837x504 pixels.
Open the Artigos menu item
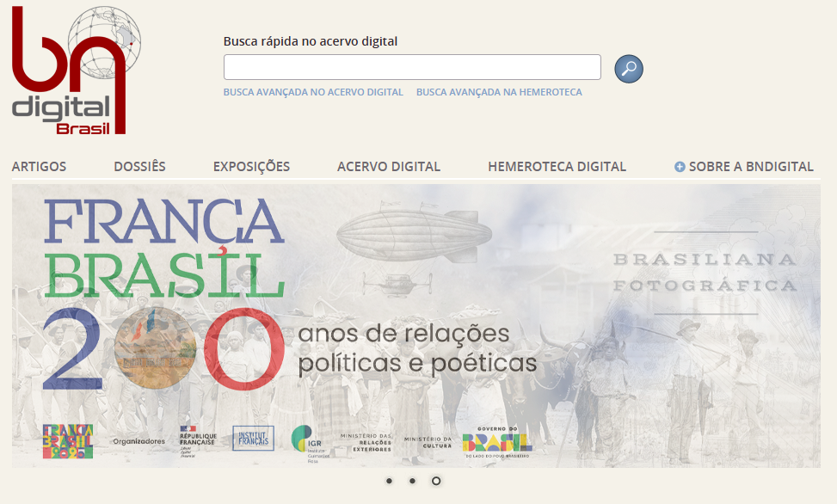point(39,167)
